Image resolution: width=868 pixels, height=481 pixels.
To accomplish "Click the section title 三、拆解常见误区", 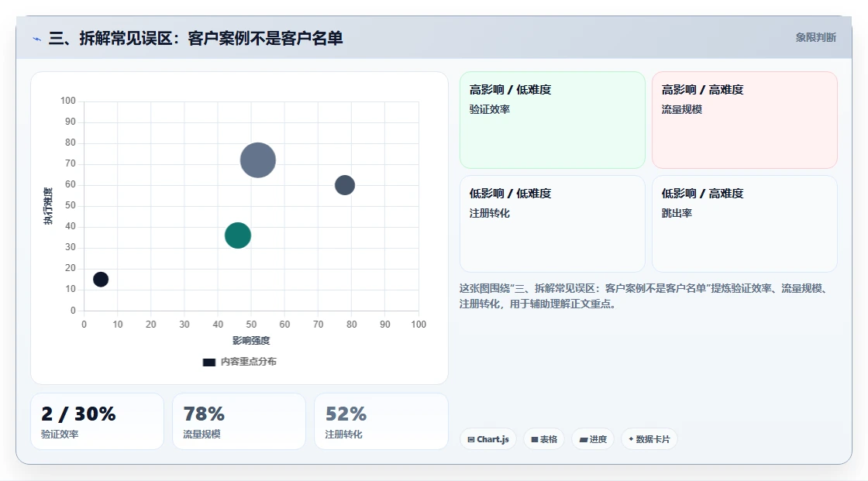I will 195,38.
